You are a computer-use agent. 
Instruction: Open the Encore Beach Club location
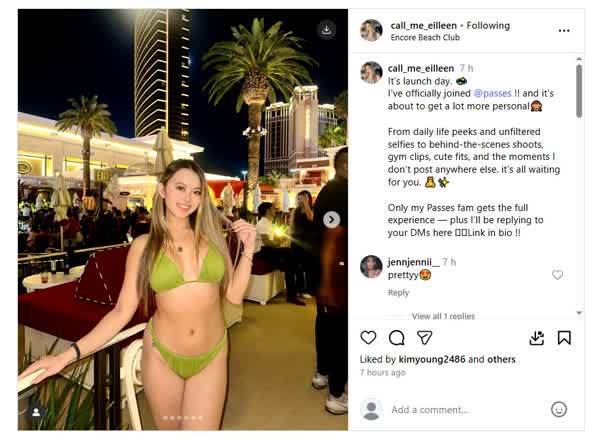click(425, 37)
